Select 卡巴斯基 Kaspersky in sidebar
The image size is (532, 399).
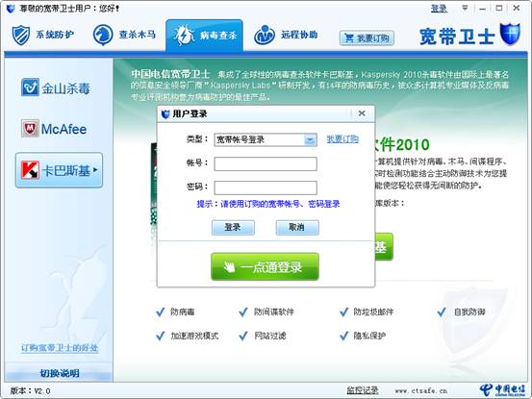point(59,170)
